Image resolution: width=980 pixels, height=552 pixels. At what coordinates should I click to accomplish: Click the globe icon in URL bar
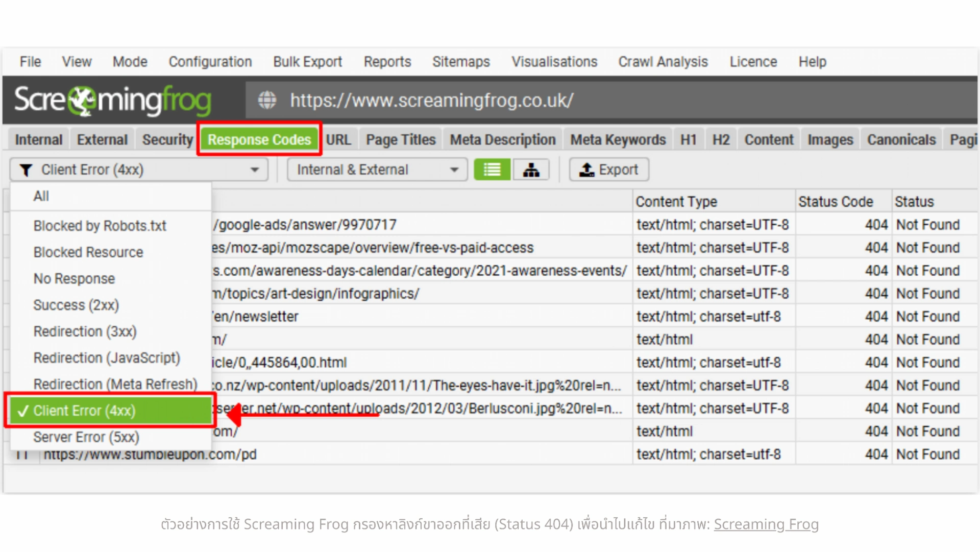pyautogui.click(x=267, y=100)
